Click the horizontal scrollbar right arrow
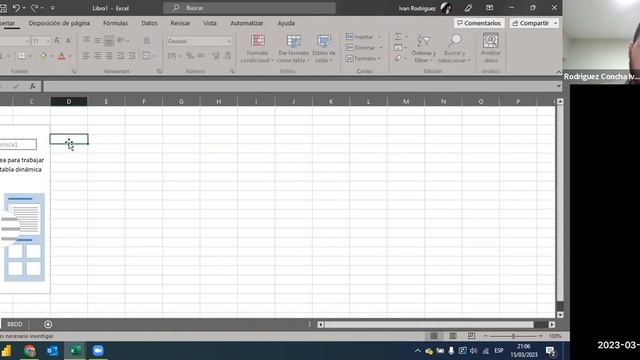Viewport: 640px width, 360px height. 552,324
